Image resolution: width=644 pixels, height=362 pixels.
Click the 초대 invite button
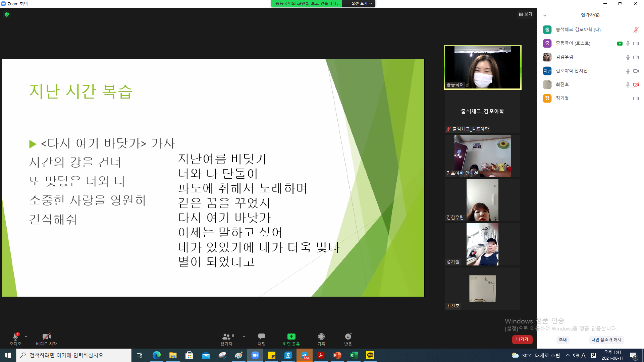pos(563,340)
